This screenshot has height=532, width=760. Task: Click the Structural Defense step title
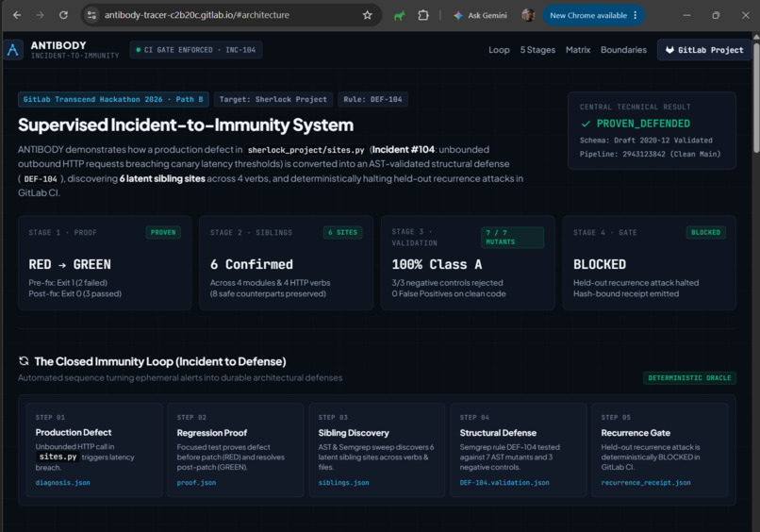click(x=498, y=433)
